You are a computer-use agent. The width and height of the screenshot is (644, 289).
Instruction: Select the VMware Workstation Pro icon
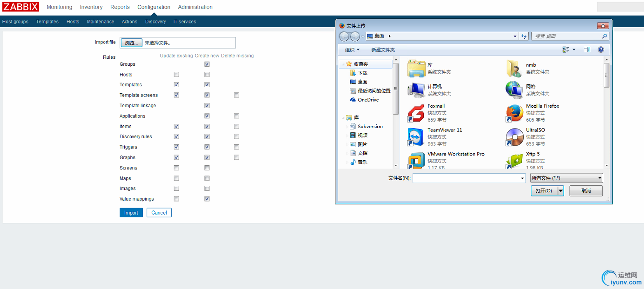coord(416,161)
